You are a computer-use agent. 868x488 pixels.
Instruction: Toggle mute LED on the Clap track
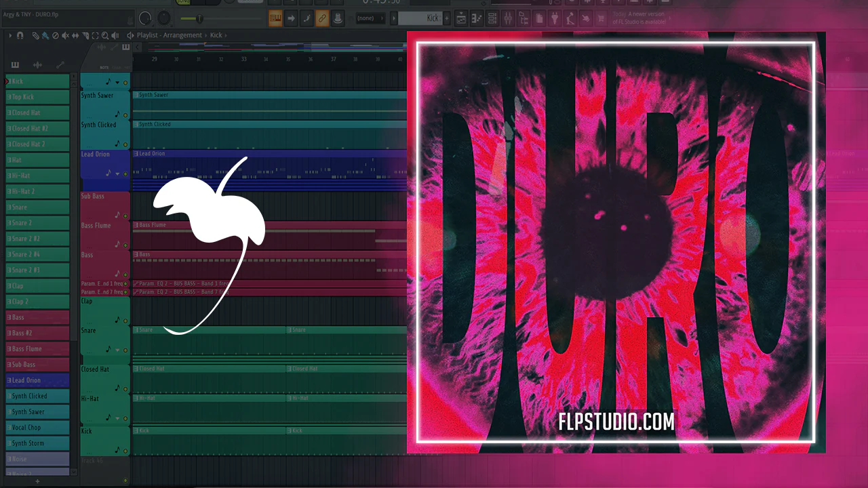[125, 320]
